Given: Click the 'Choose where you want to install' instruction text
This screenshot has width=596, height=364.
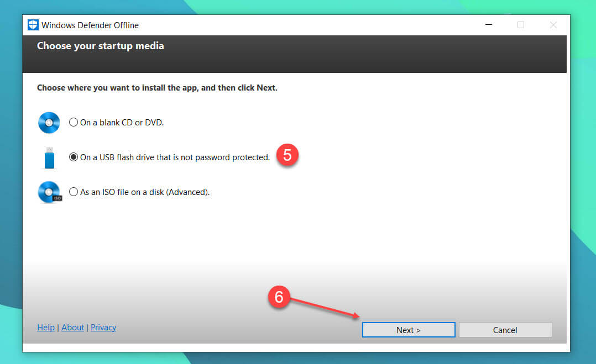Looking at the screenshot, I should pyautogui.click(x=157, y=88).
